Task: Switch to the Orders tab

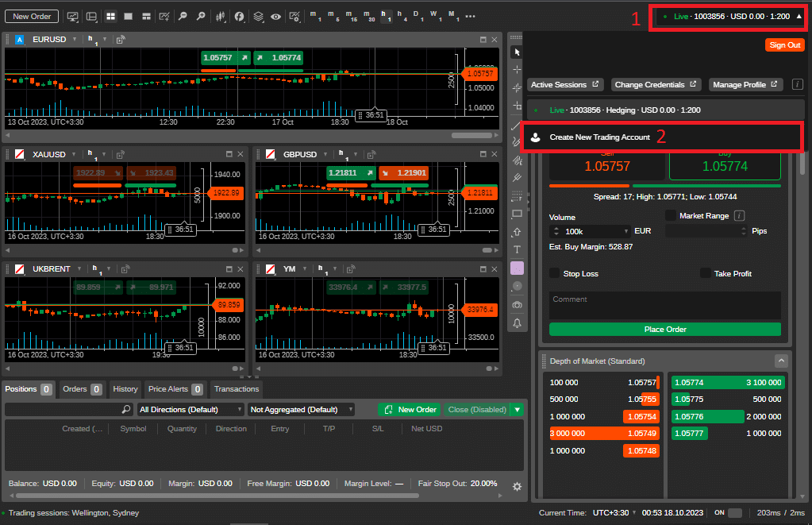Action: [x=82, y=388]
